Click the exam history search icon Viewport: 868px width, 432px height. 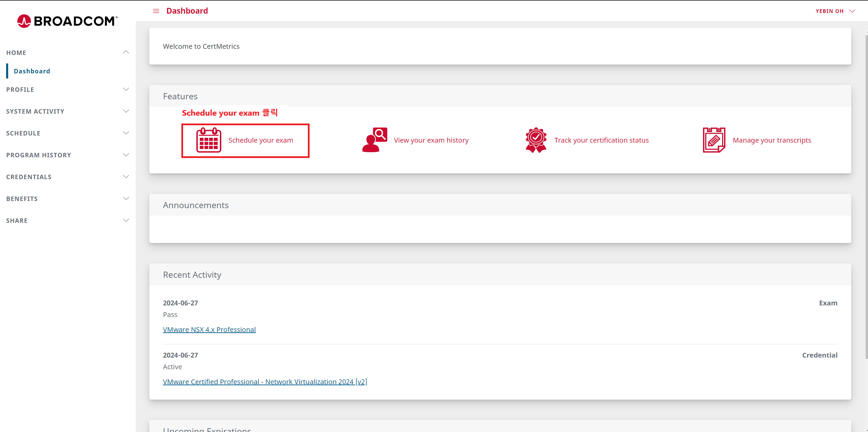[x=374, y=140]
